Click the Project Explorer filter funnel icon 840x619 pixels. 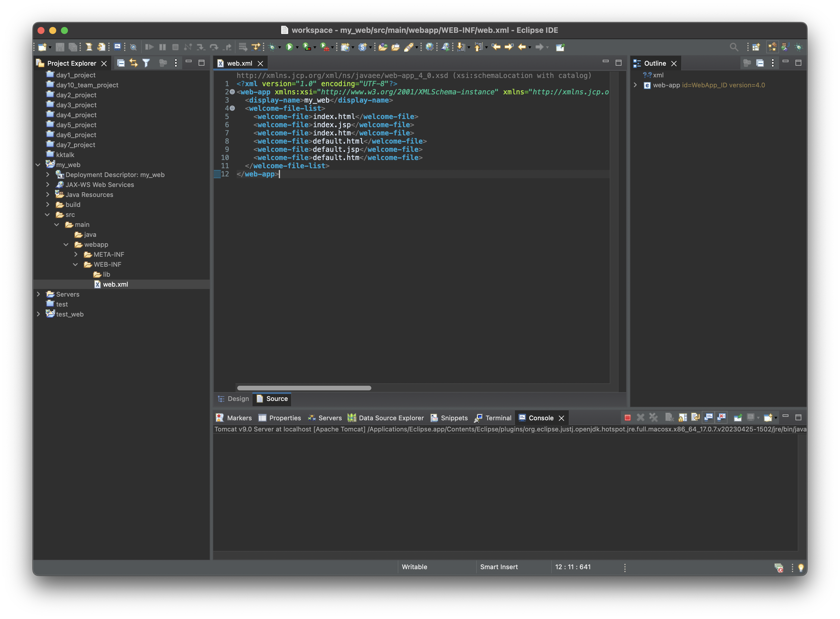click(146, 63)
